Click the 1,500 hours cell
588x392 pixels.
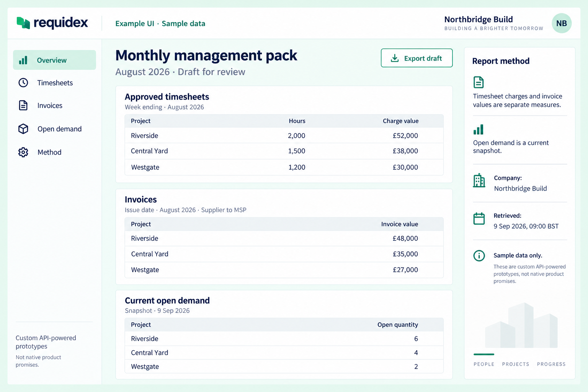[297, 151]
